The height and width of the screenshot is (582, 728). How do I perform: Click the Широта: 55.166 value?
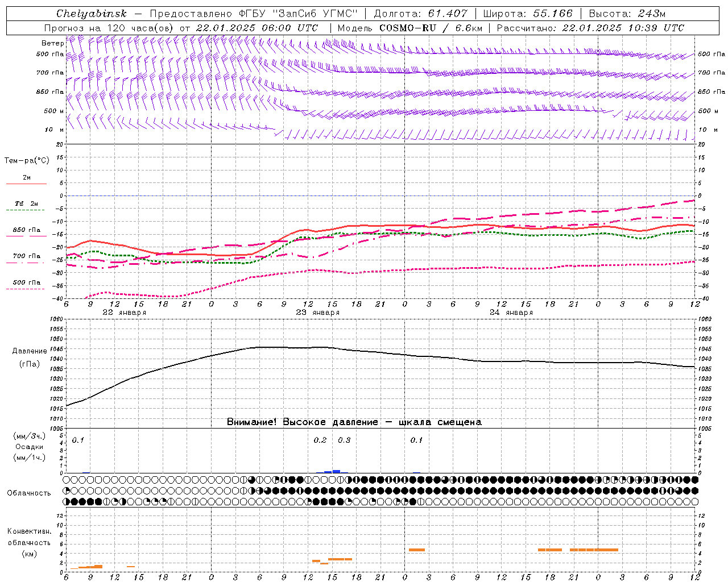[528, 14]
